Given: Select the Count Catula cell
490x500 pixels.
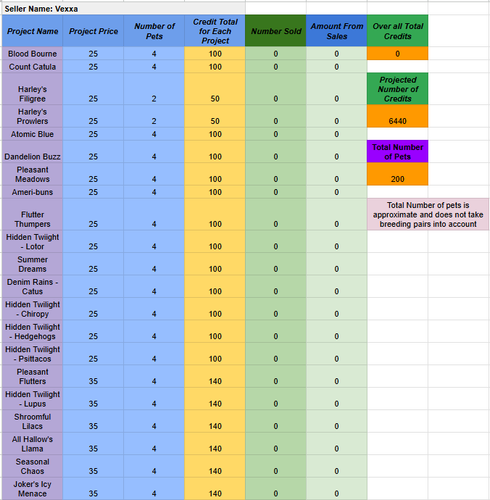Looking at the screenshot, I should (x=32, y=66).
